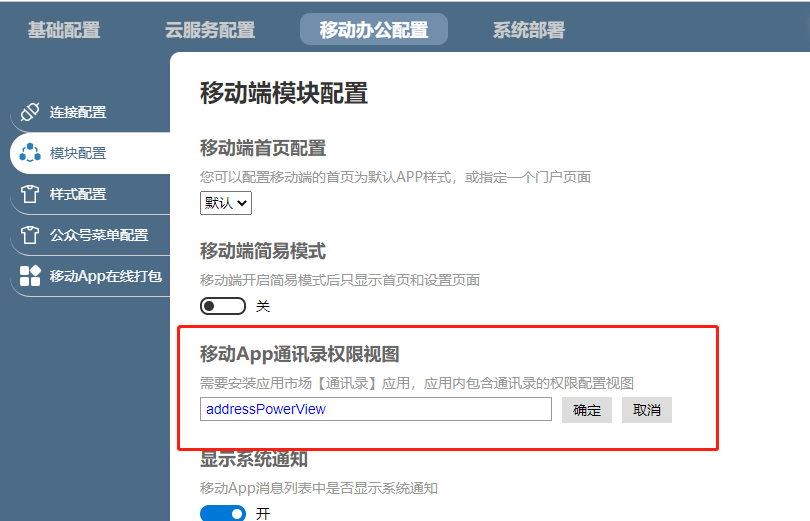Click the 取消 button
The width and height of the screenshot is (810, 521).
[x=647, y=410]
